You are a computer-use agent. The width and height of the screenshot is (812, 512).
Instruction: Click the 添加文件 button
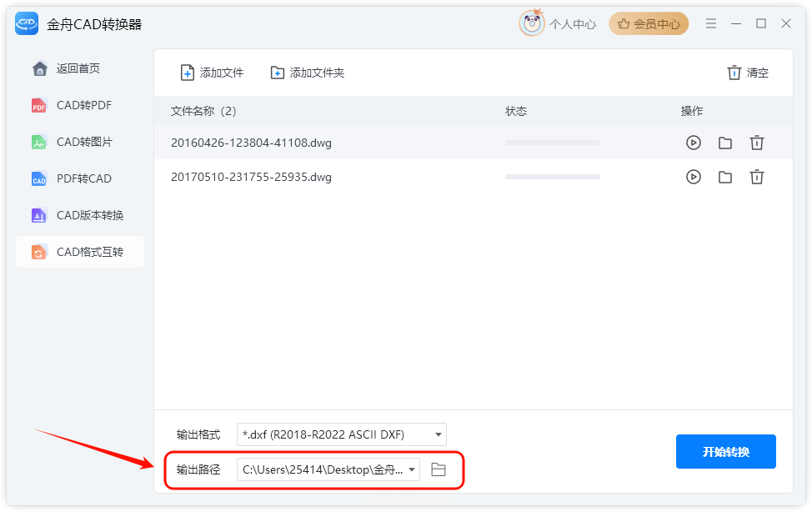pyautogui.click(x=212, y=73)
